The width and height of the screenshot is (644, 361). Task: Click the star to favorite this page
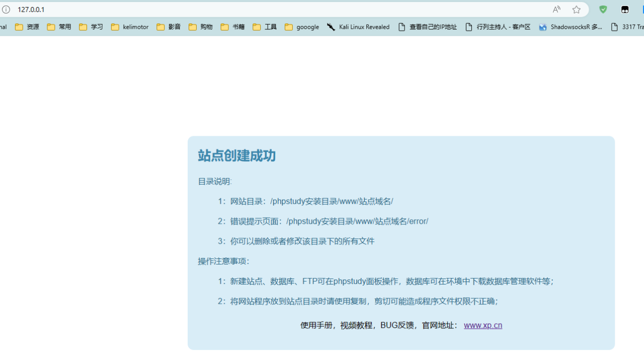tap(576, 9)
